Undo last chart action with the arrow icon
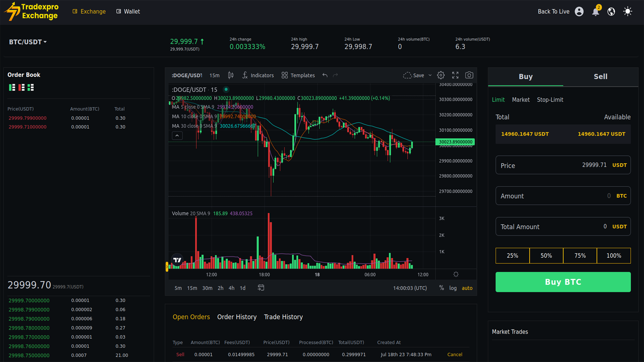This screenshot has width=644, height=362. pos(324,75)
